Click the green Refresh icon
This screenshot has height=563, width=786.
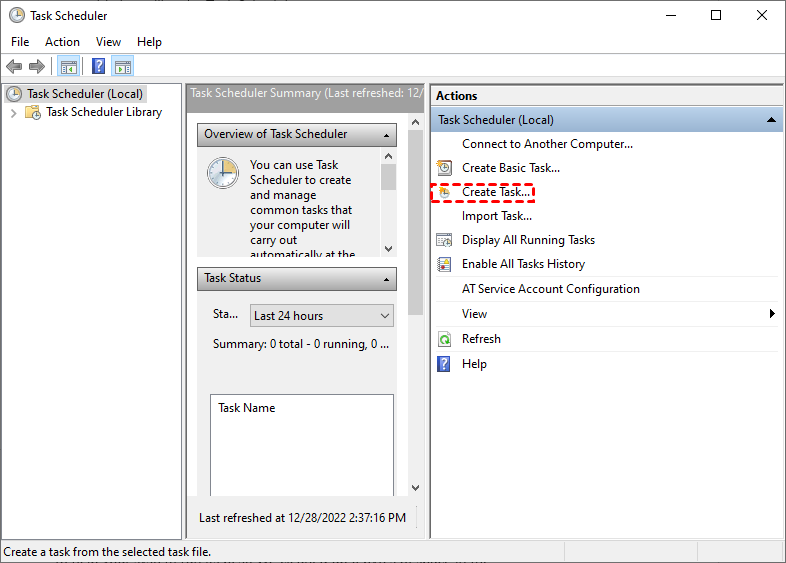[444, 339]
